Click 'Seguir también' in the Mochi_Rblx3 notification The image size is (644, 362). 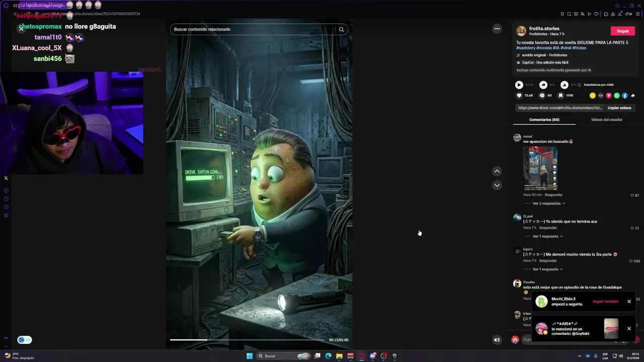coord(605,302)
